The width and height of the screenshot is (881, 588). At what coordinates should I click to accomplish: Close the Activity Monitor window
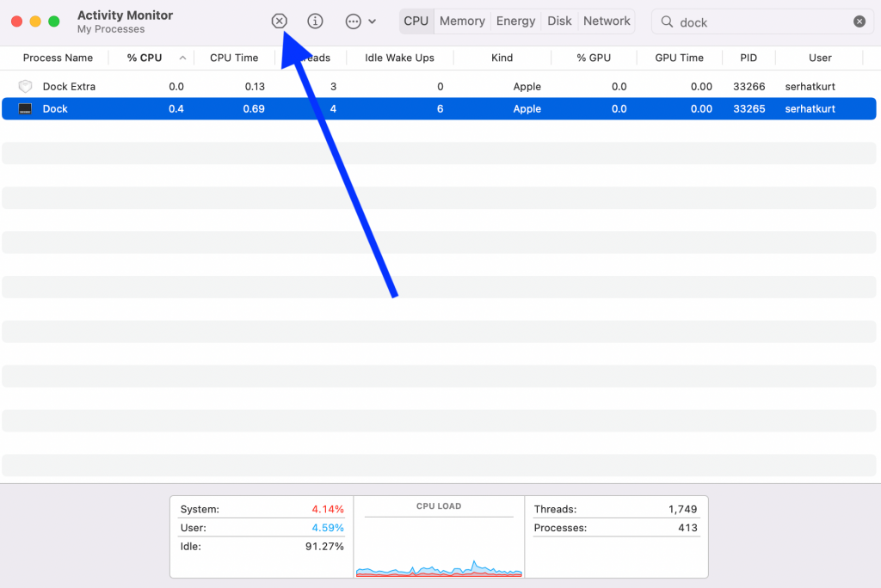(x=17, y=21)
